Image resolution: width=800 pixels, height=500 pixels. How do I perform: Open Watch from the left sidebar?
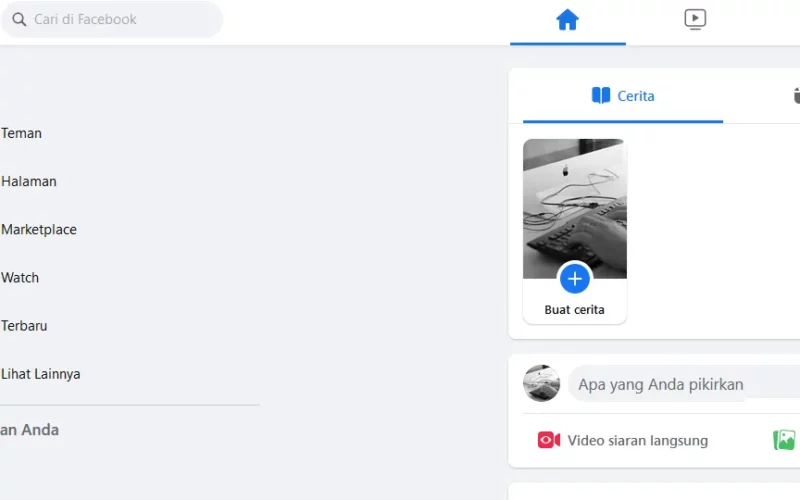point(20,278)
